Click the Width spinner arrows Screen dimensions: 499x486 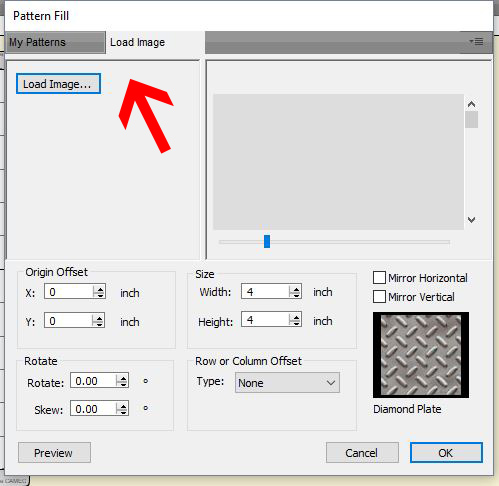pyautogui.click(x=295, y=292)
